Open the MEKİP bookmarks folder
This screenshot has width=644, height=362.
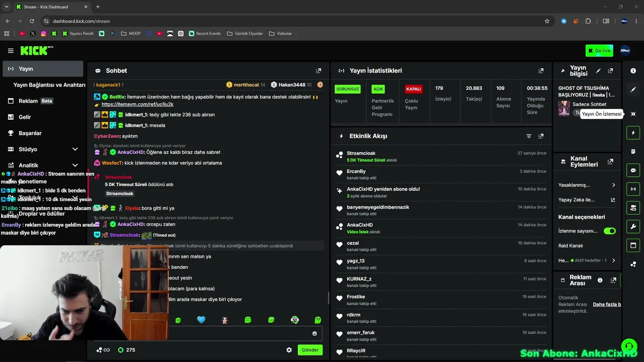click(x=130, y=34)
